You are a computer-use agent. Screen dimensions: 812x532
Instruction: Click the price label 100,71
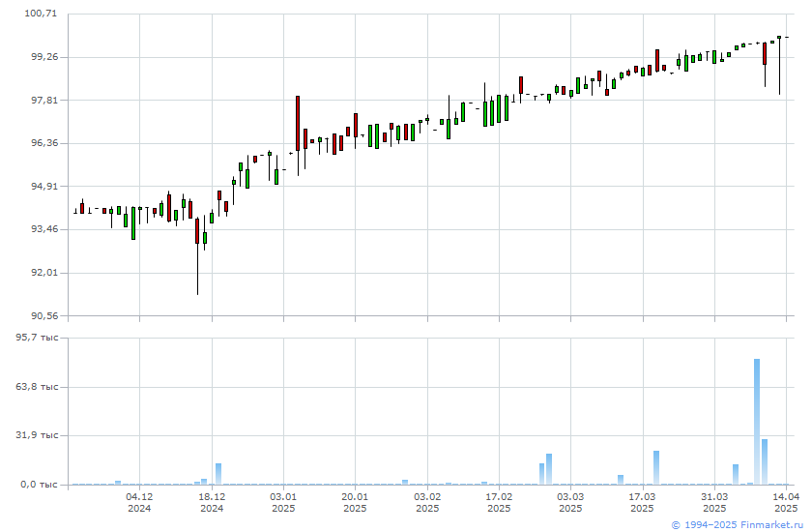[41, 14]
